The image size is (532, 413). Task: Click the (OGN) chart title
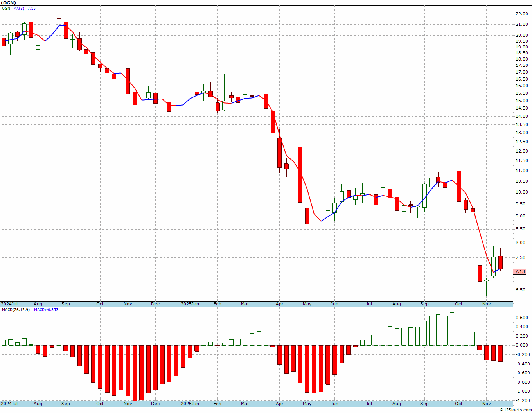point(8,3)
